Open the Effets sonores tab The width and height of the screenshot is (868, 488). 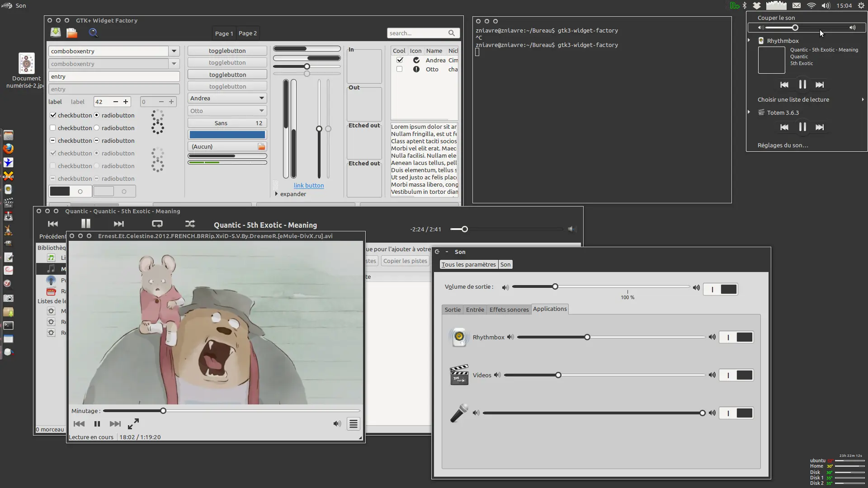coord(509,310)
